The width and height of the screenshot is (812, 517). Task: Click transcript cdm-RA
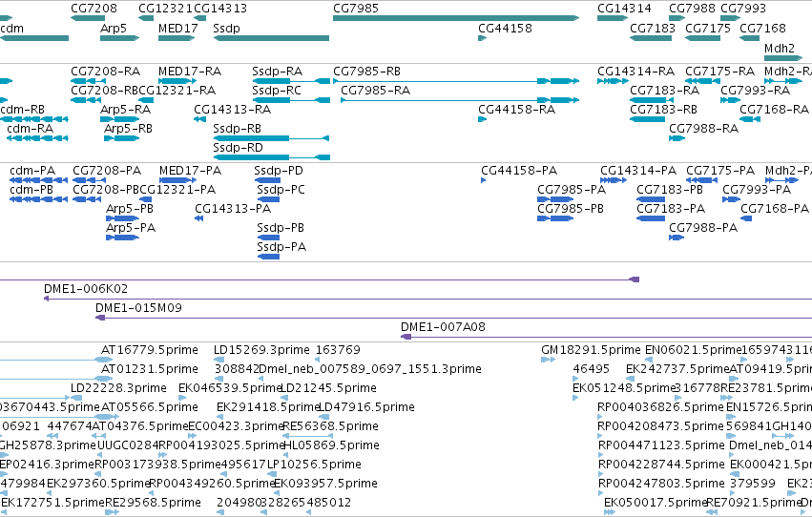click(x=37, y=138)
